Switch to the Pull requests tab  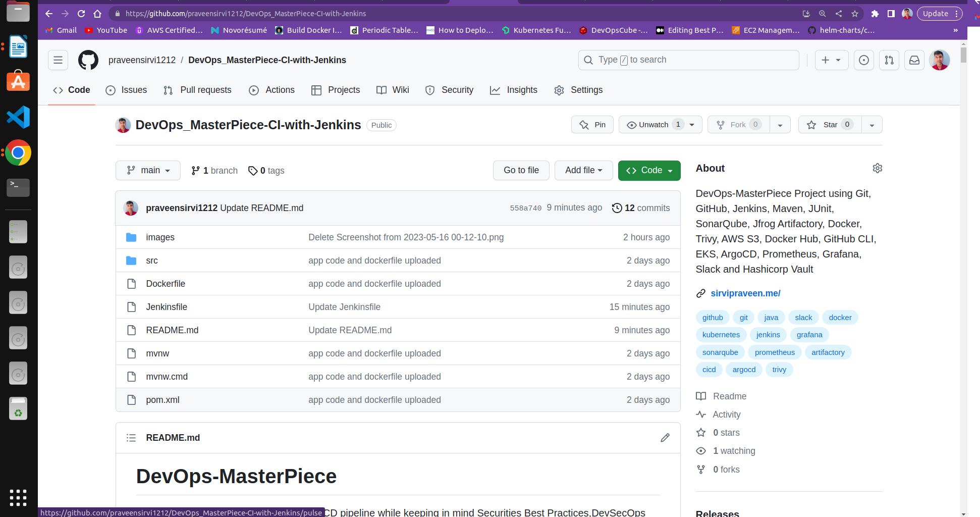click(197, 90)
